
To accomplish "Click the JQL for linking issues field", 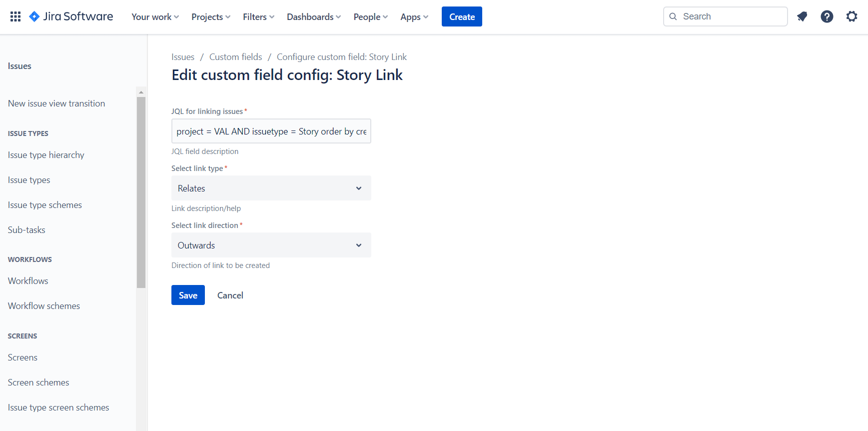I will [x=271, y=131].
